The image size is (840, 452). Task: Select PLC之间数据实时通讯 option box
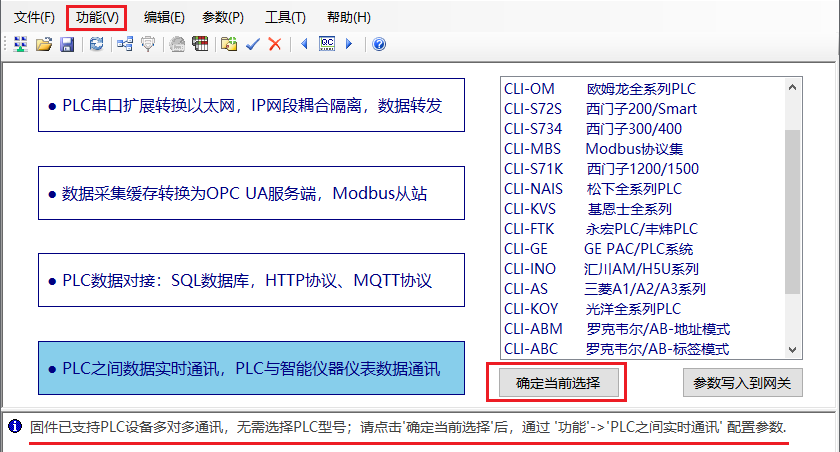251,368
